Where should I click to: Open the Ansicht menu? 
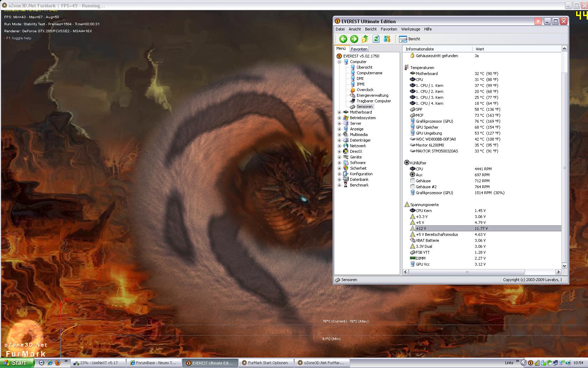pos(355,29)
